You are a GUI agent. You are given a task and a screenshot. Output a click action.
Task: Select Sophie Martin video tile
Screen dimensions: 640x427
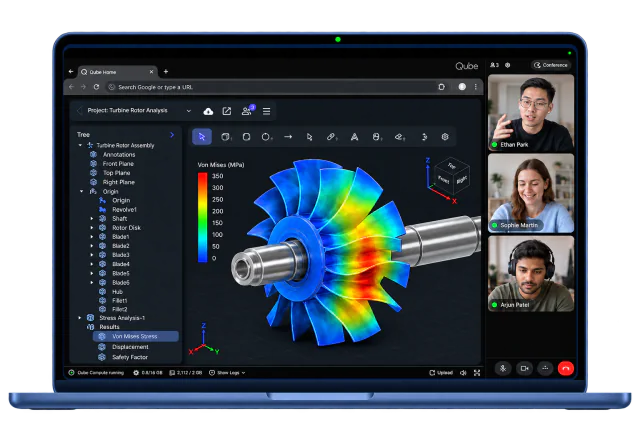click(x=531, y=193)
